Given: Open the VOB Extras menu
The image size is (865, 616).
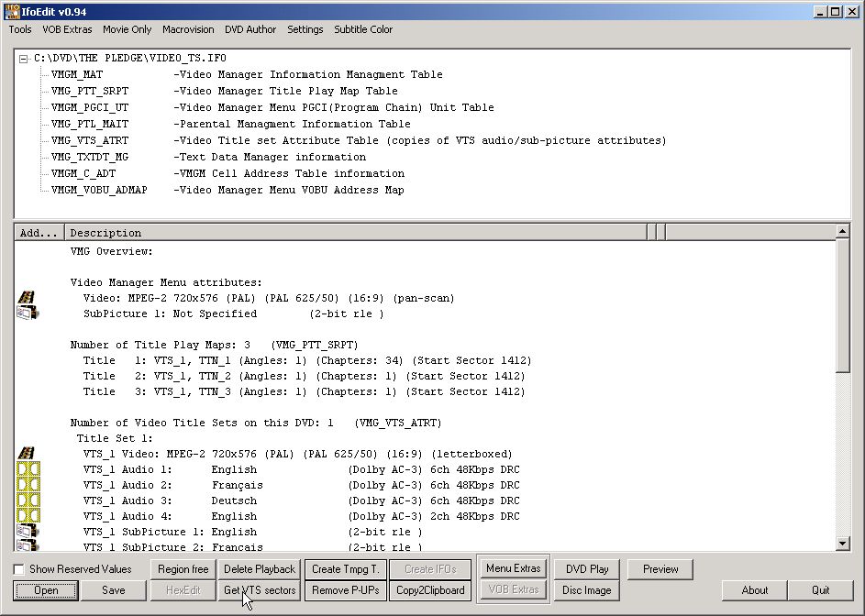Looking at the screenshot, I should click(67, 29).
